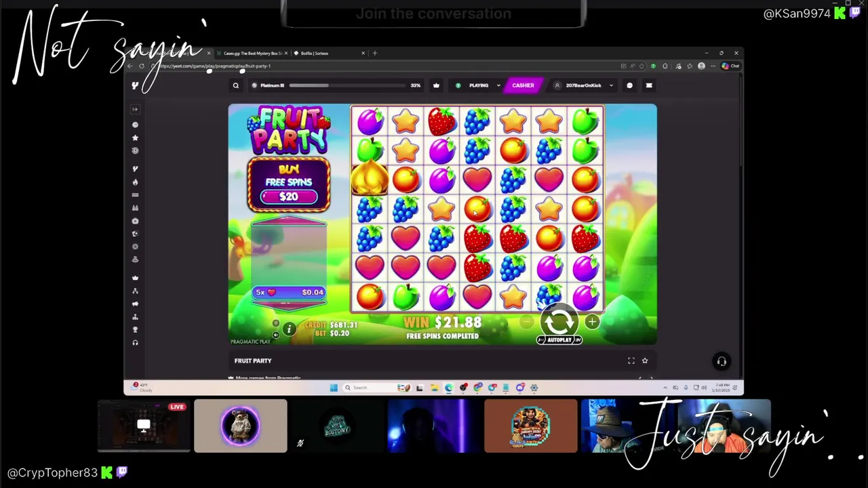Viewport: 868px width, 488px height.
Task: Click sidebar trophy icon
Action: pos(135,329)
